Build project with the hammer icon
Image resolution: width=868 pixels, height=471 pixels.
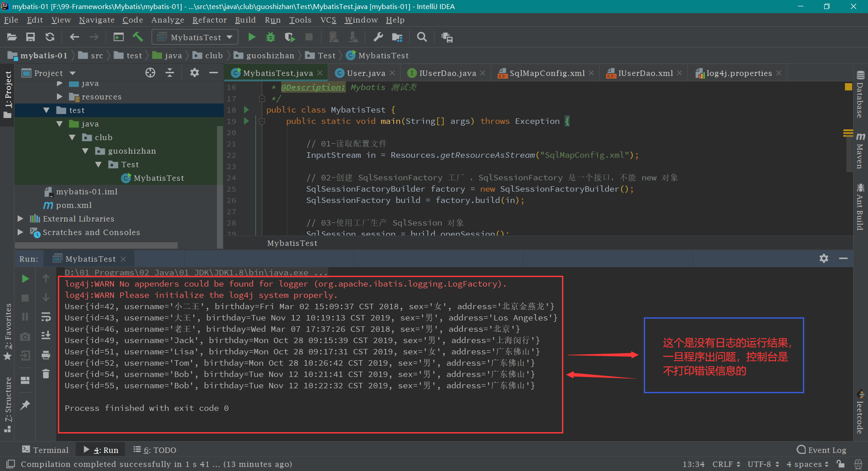(138, 37)
